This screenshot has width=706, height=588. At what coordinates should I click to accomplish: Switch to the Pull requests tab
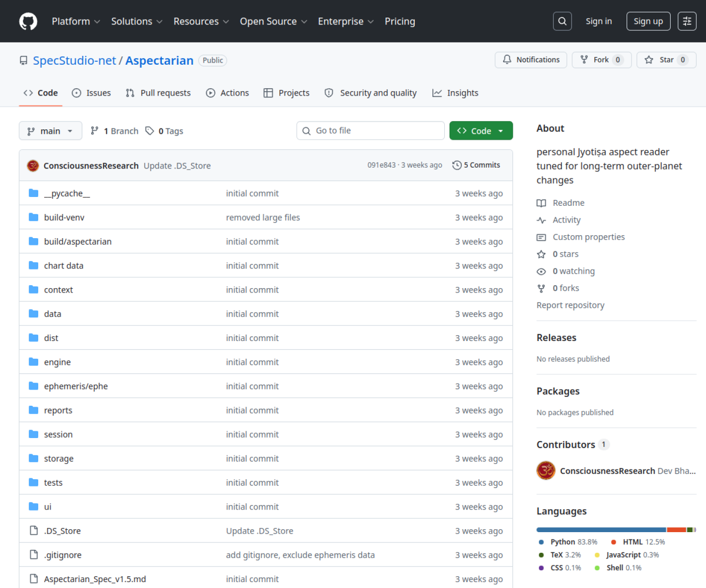click(x=158, y=93)
